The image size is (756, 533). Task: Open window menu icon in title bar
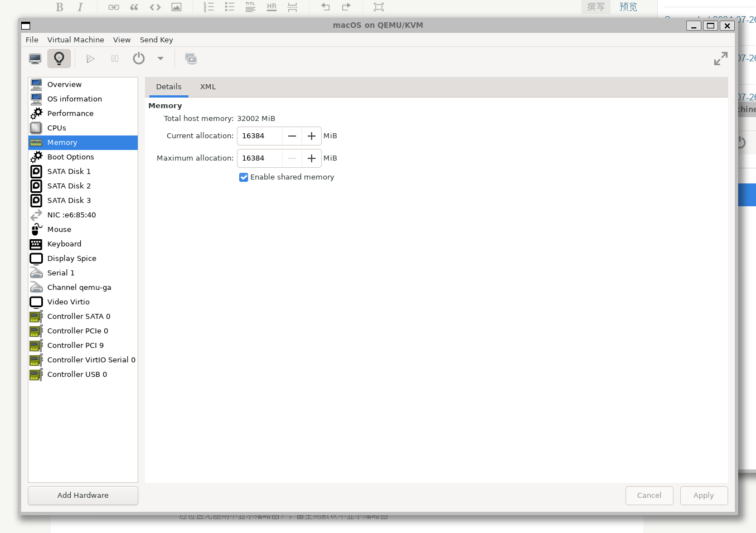pos(26,26)
